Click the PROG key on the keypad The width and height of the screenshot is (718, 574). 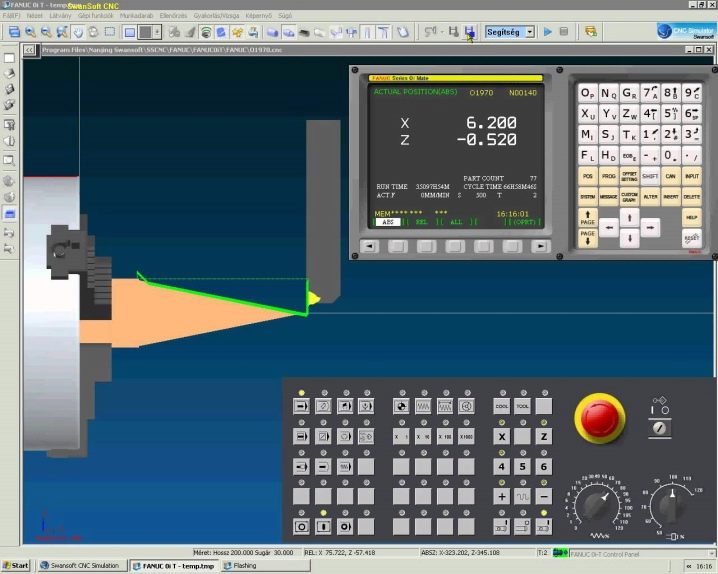(x=608, y=176)
